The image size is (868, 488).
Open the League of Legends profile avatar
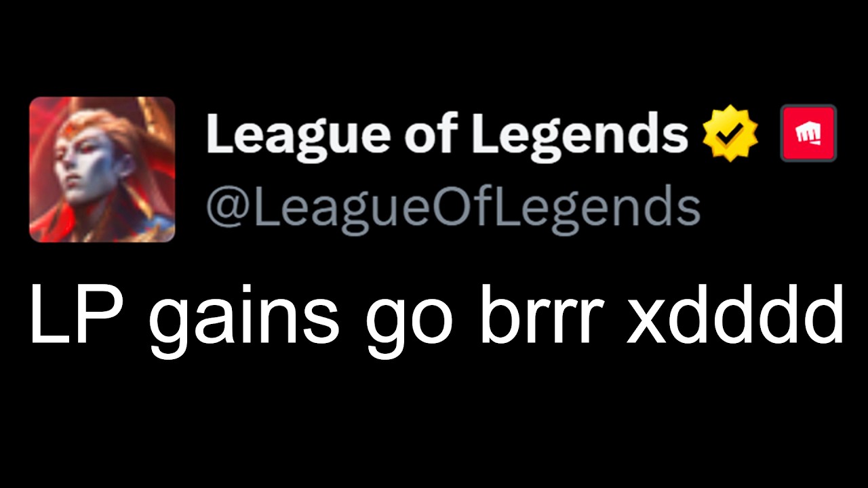(x=102, y=169)
